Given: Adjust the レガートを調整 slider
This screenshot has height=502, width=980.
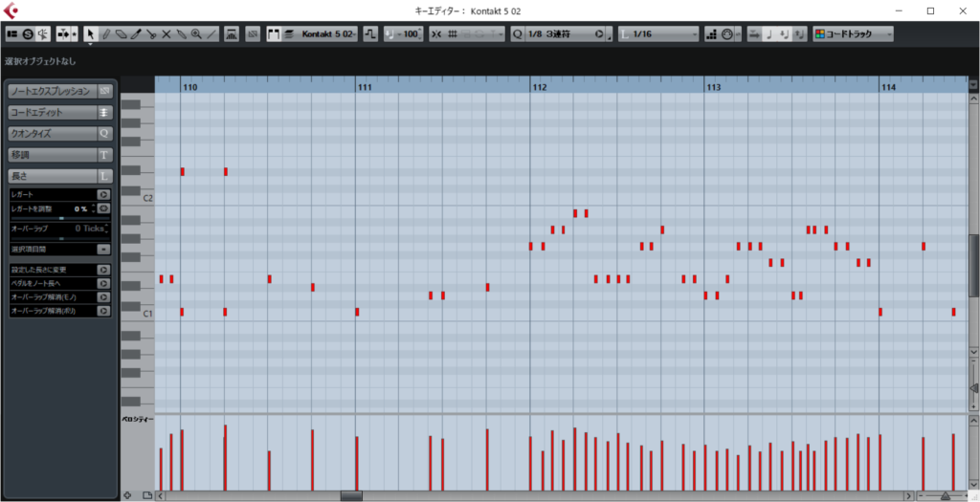Looking at the screenshot, I should click(x=61, y=218).
